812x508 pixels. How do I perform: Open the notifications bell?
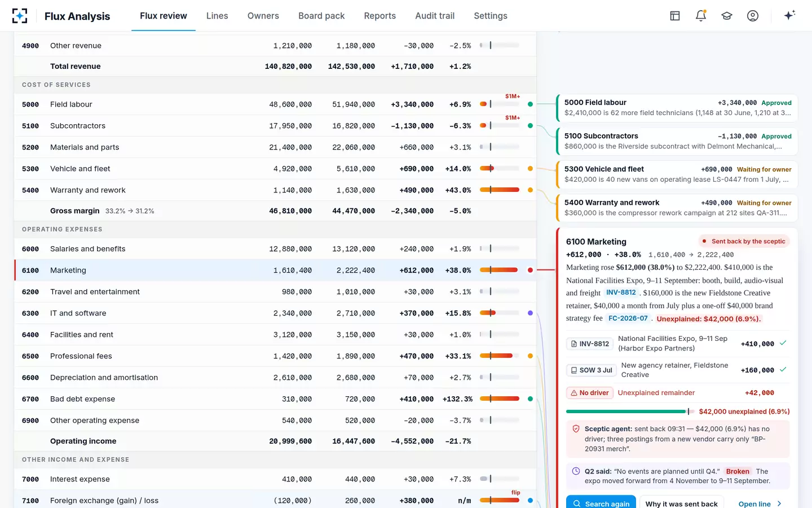701,16
